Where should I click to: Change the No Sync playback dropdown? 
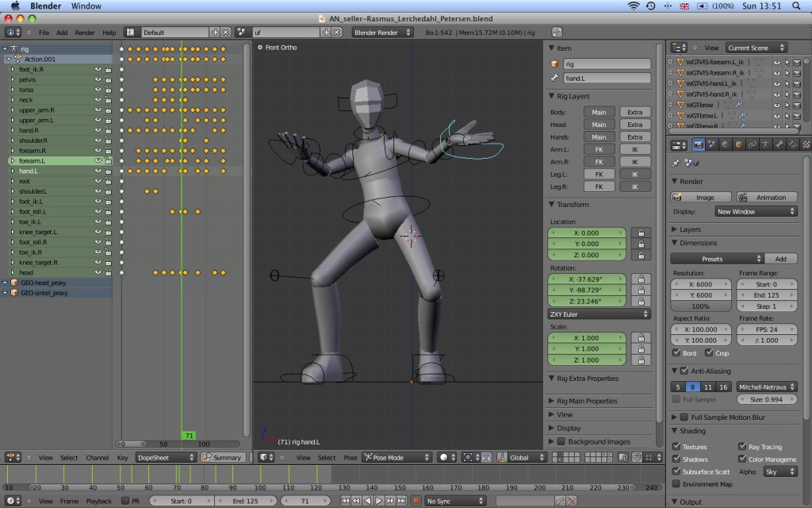click(454, 501)
